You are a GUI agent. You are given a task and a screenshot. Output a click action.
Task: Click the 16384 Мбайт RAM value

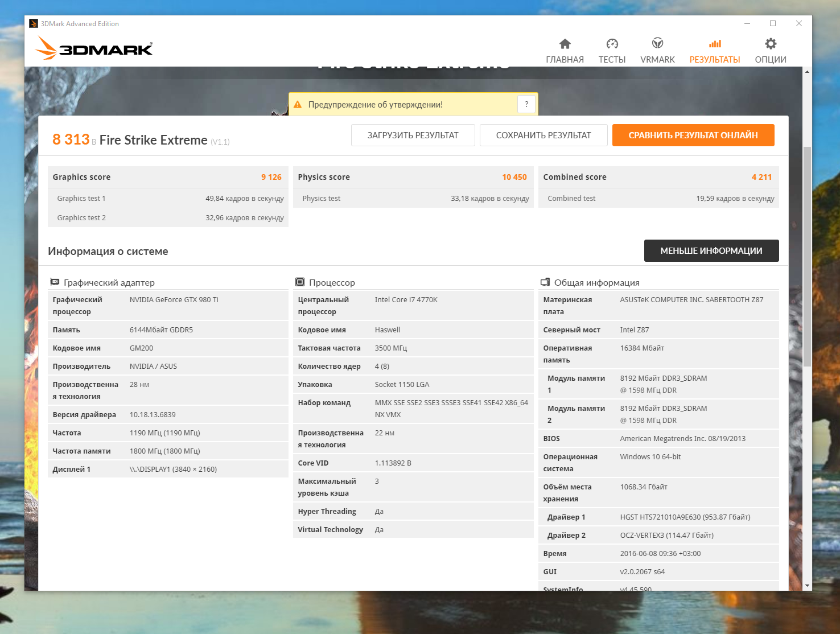coord(642,348)
